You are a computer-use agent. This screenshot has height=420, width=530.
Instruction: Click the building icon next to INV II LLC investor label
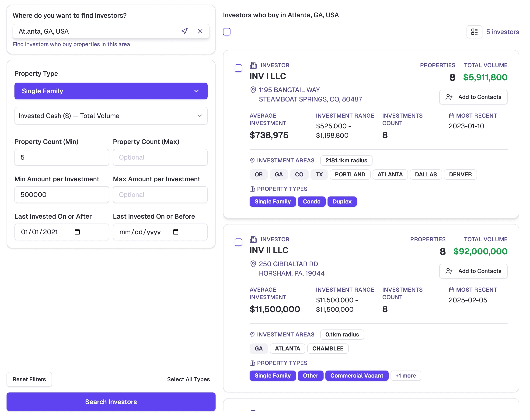tap(253, 239)
